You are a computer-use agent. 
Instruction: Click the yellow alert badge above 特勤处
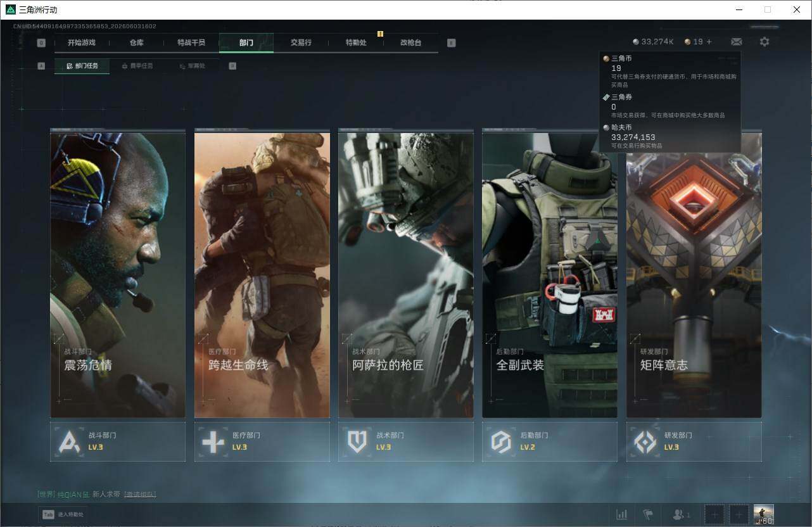(x=380, y=34)
